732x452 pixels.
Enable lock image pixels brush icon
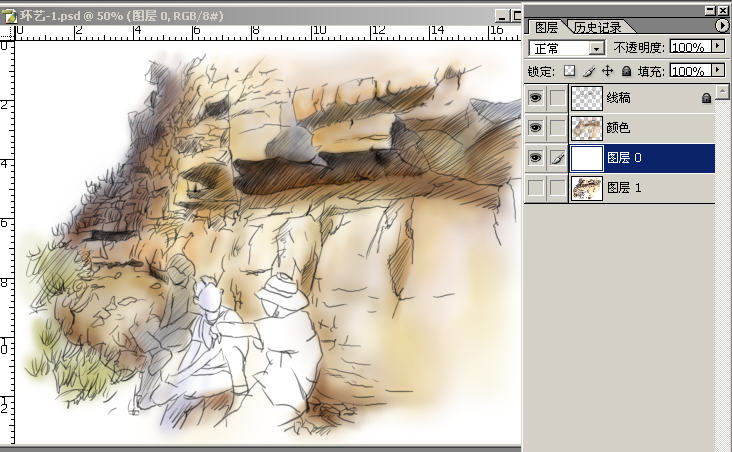pos(589,71)
